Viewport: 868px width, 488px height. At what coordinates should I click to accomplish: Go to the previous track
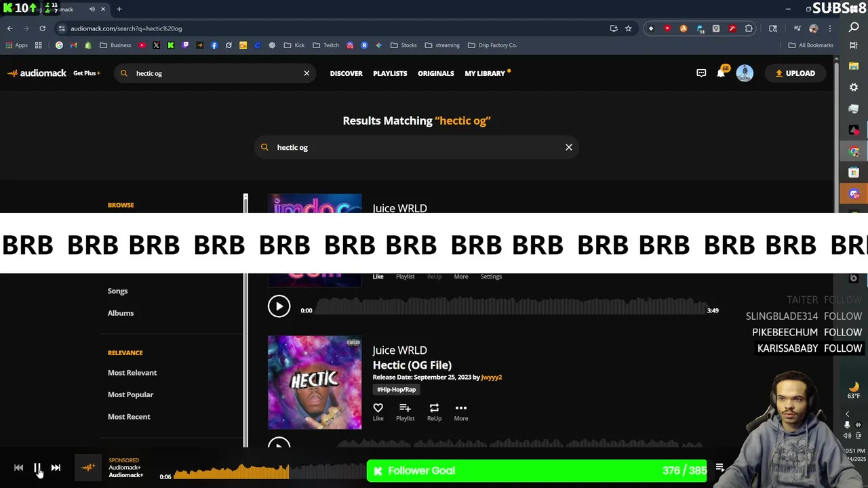click(18, 468)
